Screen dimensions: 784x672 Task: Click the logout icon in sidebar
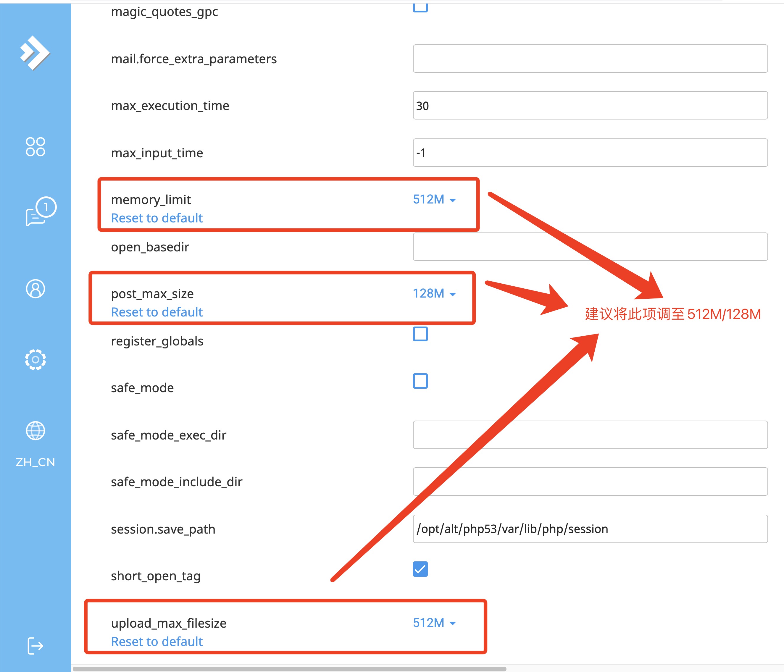pyautogui.click(x=35, y=645)
